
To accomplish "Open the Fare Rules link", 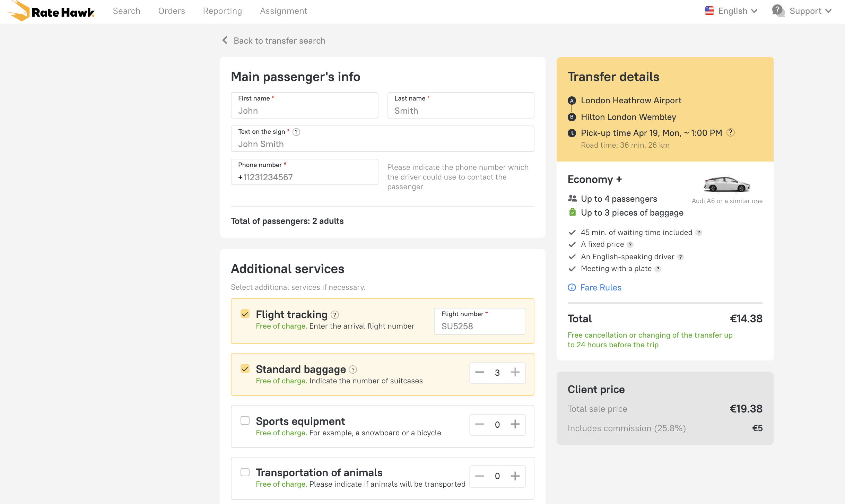I will click(601, 288).
